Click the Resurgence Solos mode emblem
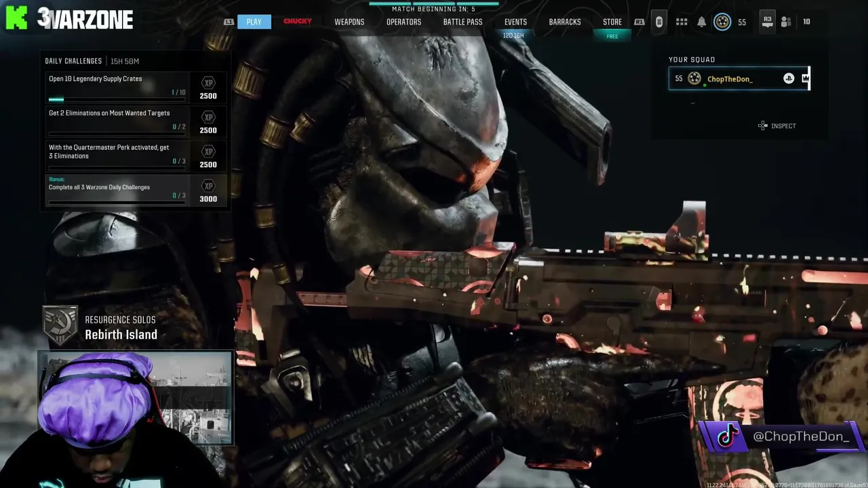The width and height of the screenshot is (868, 488). click(x=60, y=325)
